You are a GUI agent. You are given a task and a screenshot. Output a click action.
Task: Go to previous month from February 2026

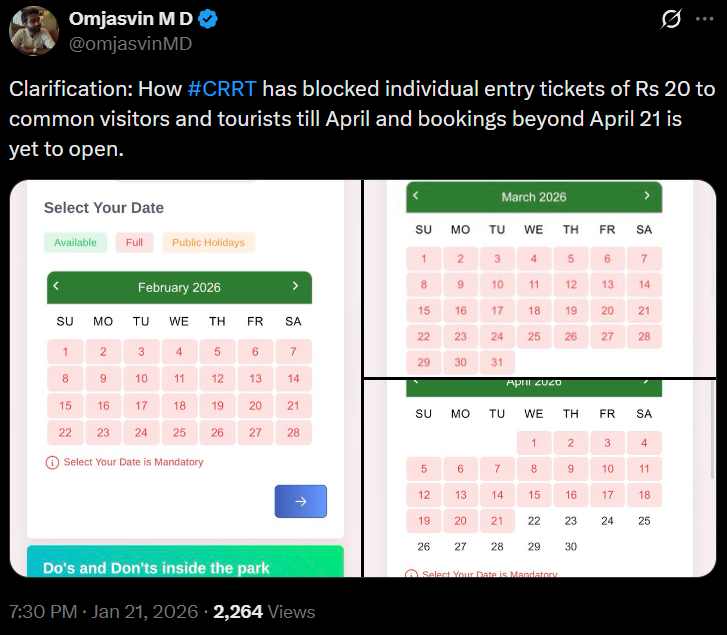click(57, 286)
